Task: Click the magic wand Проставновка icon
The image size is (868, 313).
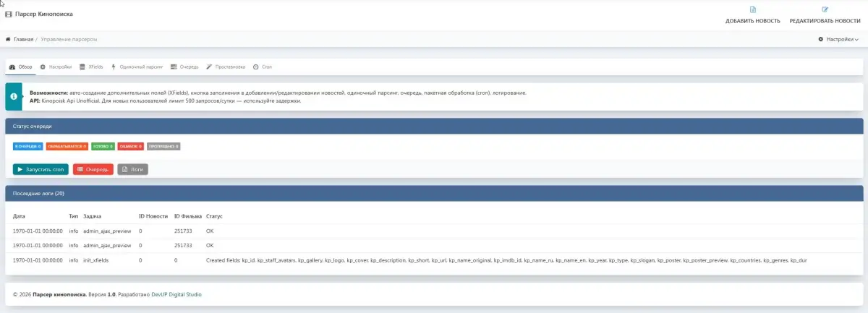Action: click(209, 67)
